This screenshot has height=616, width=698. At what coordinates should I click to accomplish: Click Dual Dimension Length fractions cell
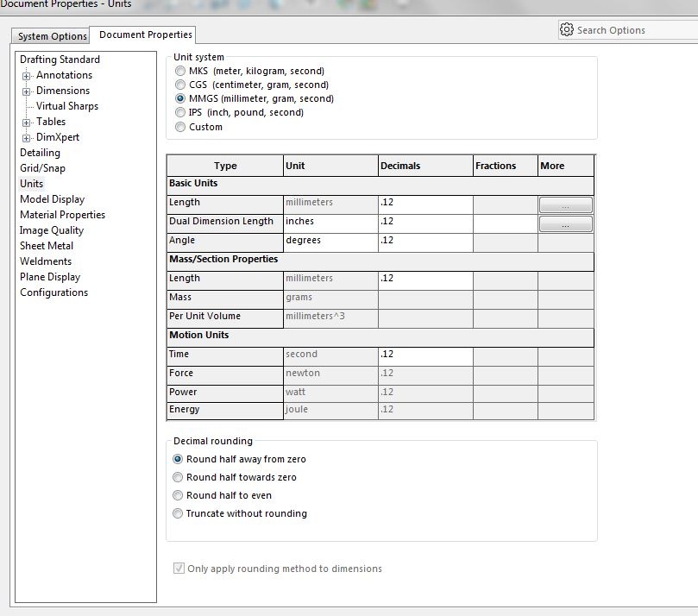click(x=506, y=223)
